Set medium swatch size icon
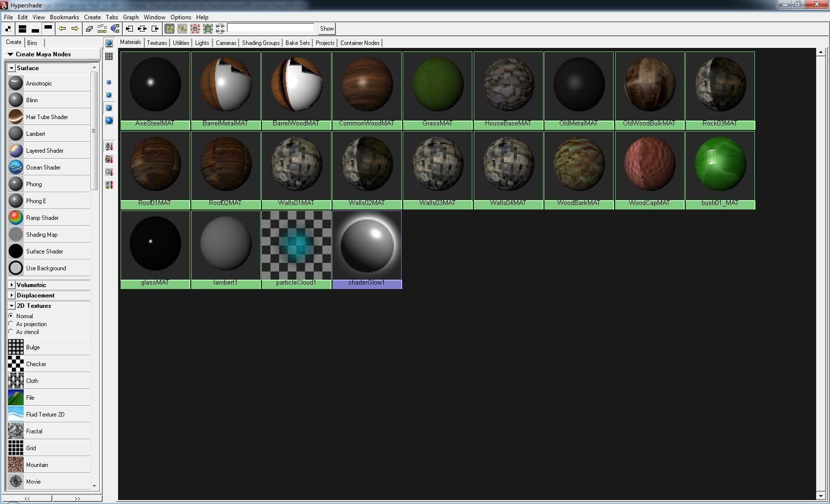The width and height of the screenshot is (830, 504). tap(109, 95)
